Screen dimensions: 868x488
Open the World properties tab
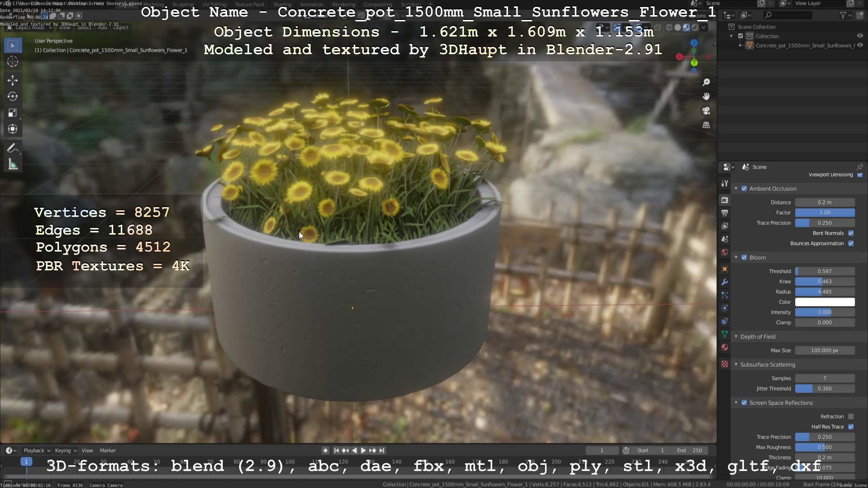pyautogui.click(x=724, y=252)
